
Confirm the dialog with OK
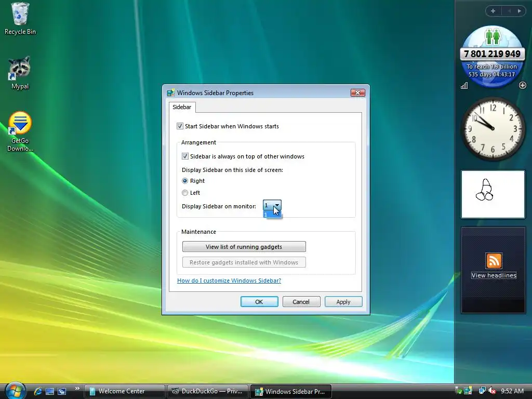[x=259, y=302]
